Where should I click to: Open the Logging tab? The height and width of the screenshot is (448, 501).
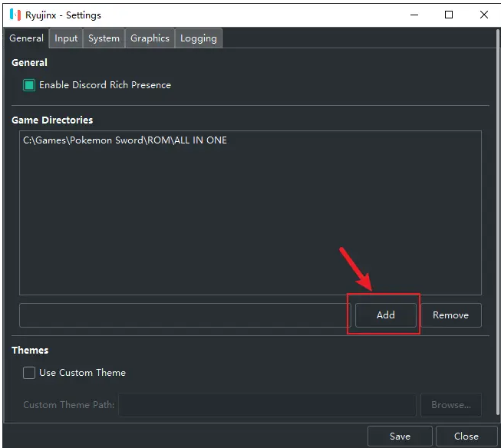[198, 38]
